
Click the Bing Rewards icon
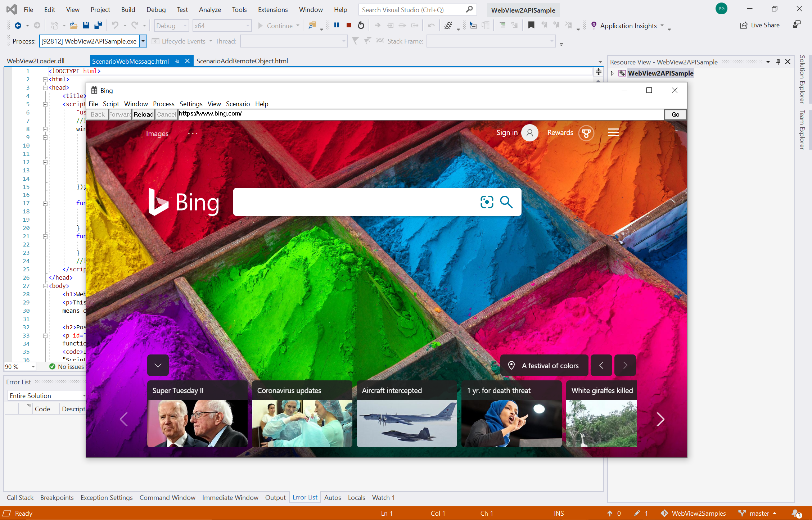coord(586,132)
